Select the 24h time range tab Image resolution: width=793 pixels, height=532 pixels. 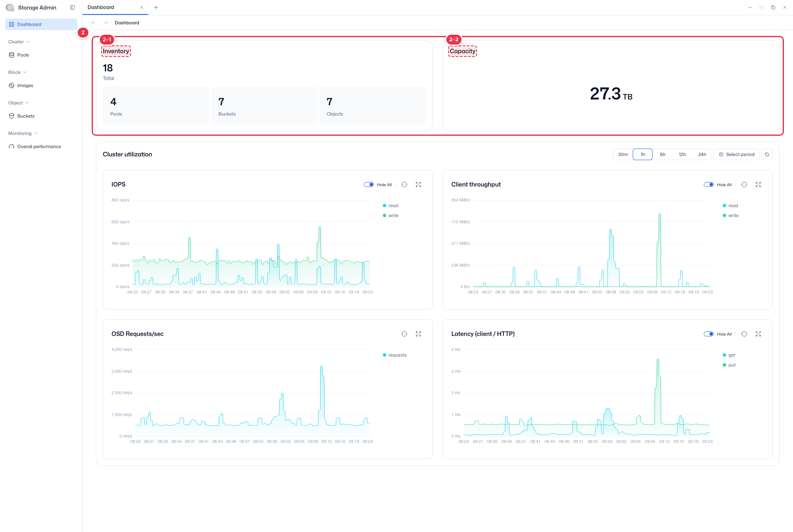tap(702, 154)
